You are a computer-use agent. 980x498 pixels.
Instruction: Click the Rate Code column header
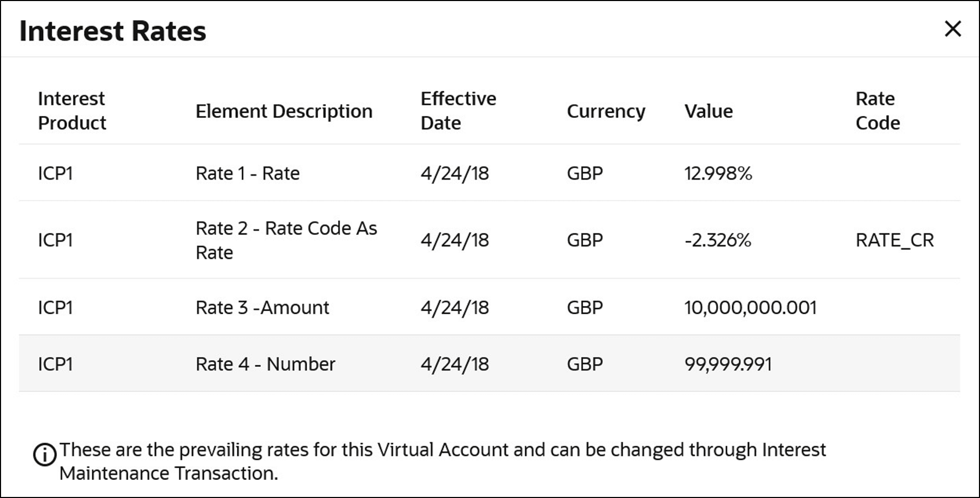coord(877,110)
